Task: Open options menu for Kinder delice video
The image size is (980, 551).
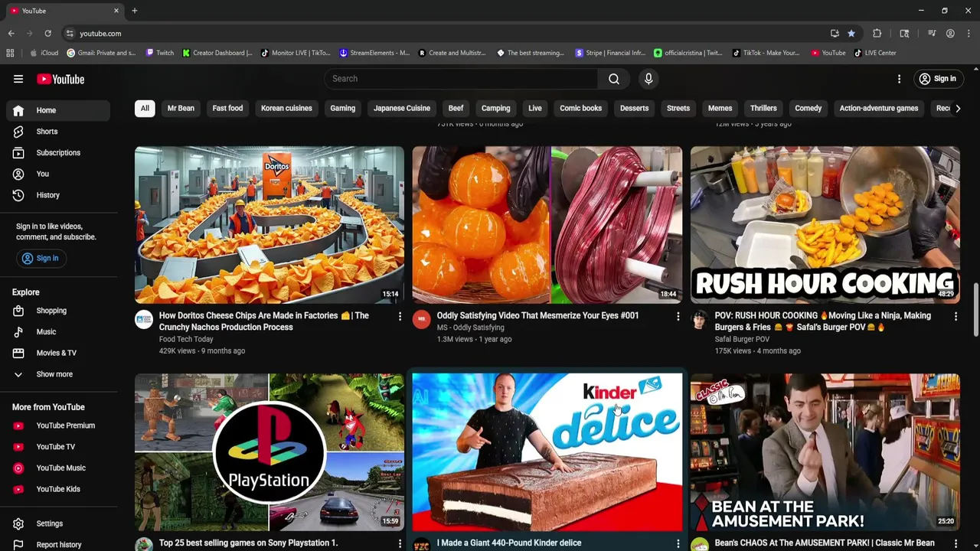Action: pos(678,543)
